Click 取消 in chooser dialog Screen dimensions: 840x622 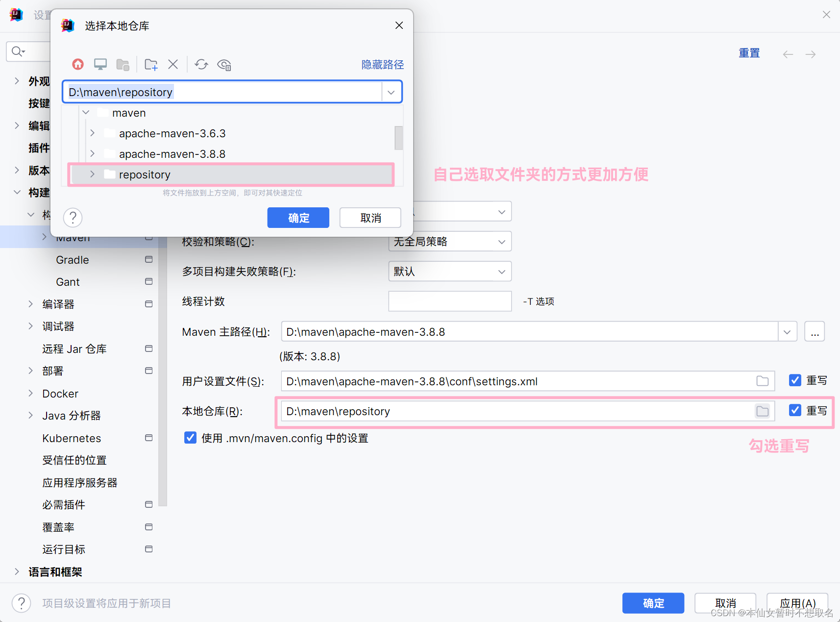[371, 218]
